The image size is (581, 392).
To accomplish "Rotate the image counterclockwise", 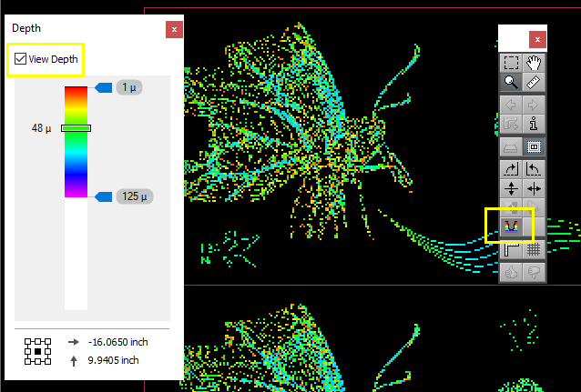I will pyautogui.click(x=535, y=169).
